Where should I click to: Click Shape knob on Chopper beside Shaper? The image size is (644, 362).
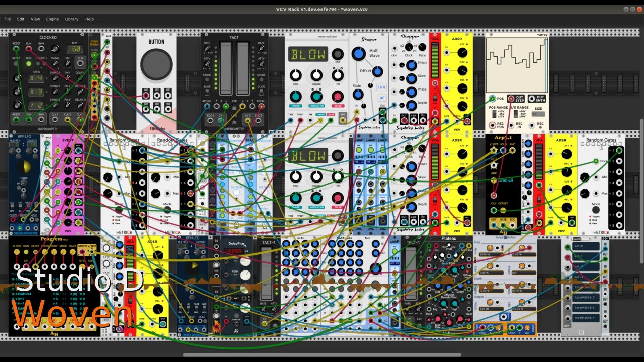411,65
